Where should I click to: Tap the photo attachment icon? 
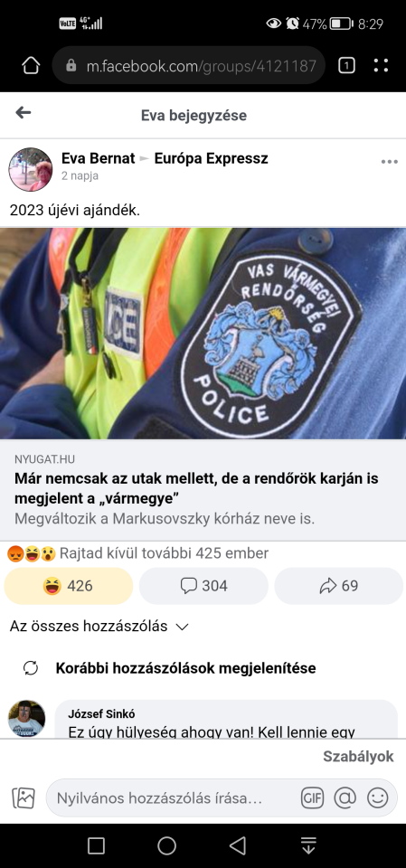(x=24, y=798)
